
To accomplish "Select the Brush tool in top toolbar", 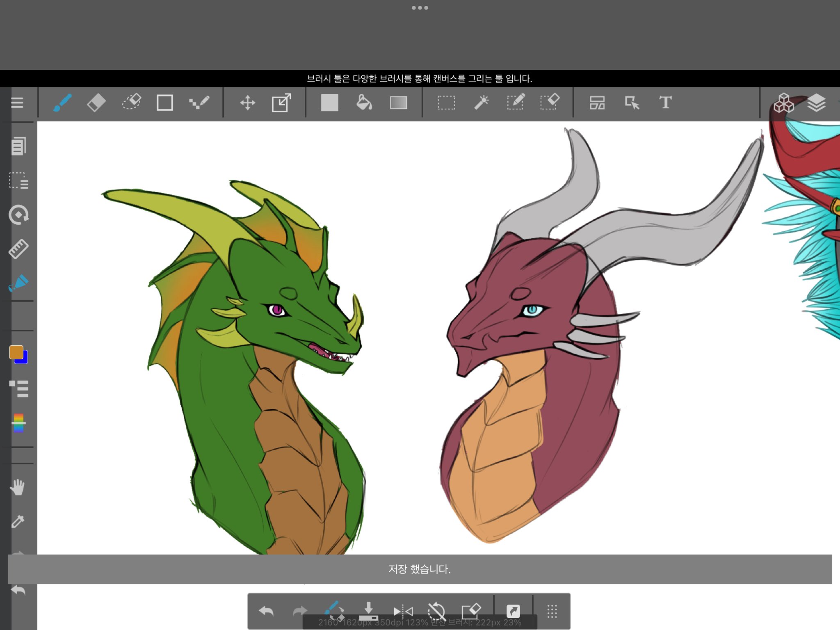I will tap(62, 103).
